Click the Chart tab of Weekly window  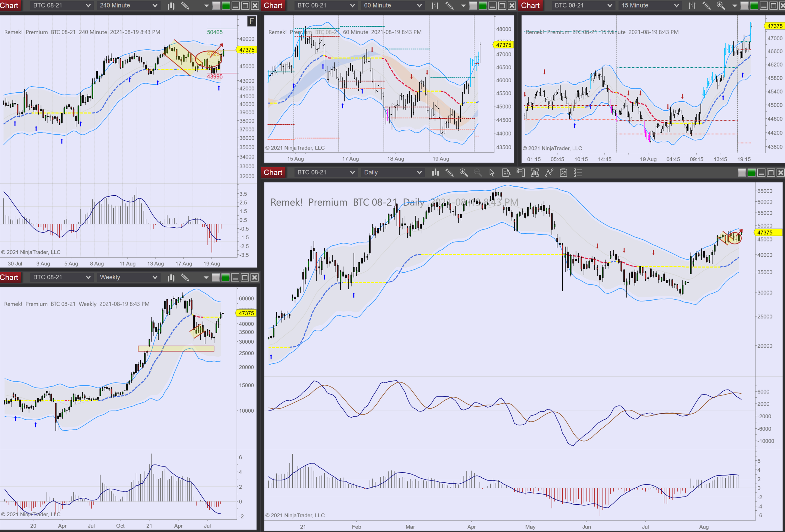(x=9, y=277)
